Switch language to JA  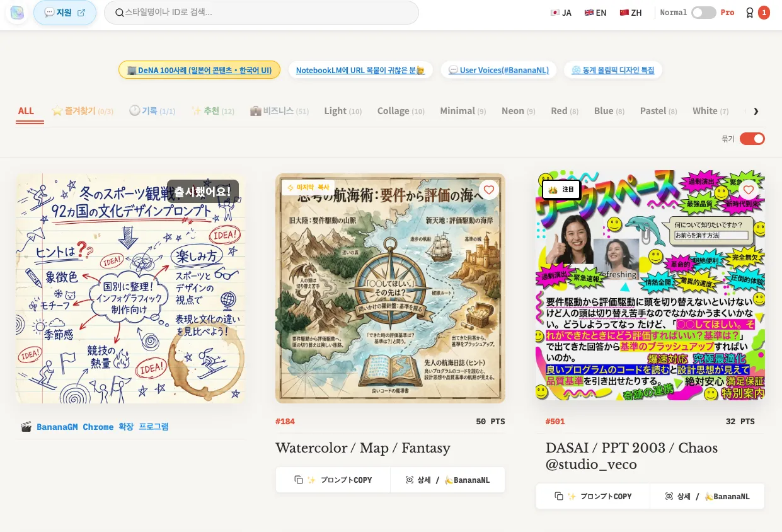561,13
